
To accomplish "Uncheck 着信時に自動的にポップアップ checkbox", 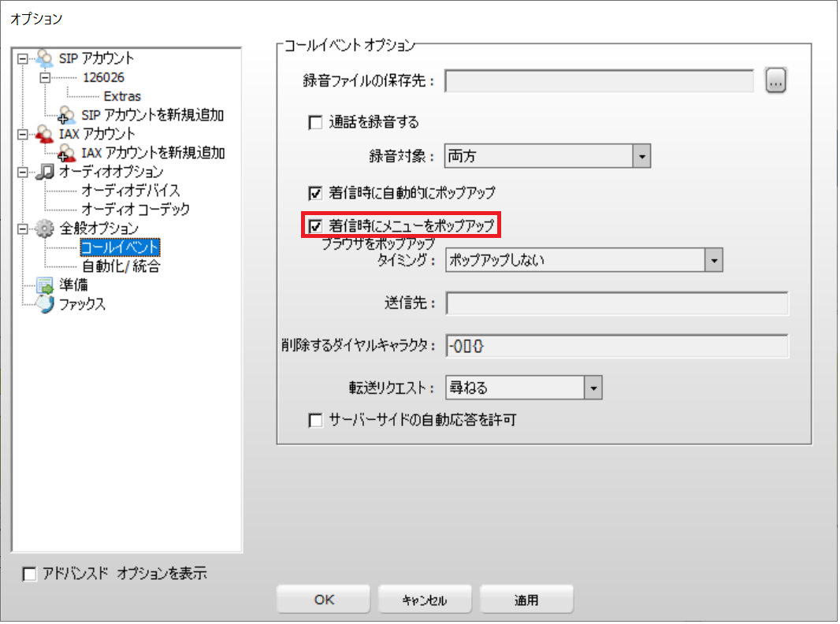I will pyautogui.click(x=315, y=193).
